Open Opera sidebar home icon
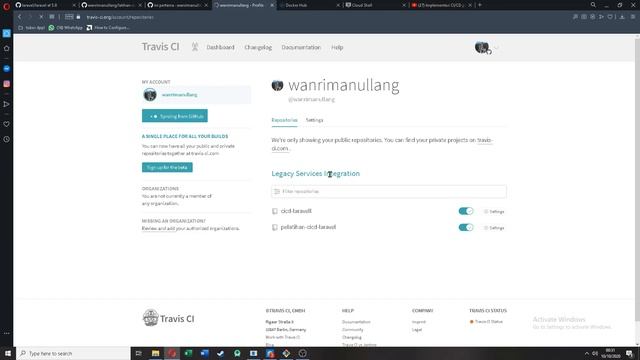 pos(7,48)
